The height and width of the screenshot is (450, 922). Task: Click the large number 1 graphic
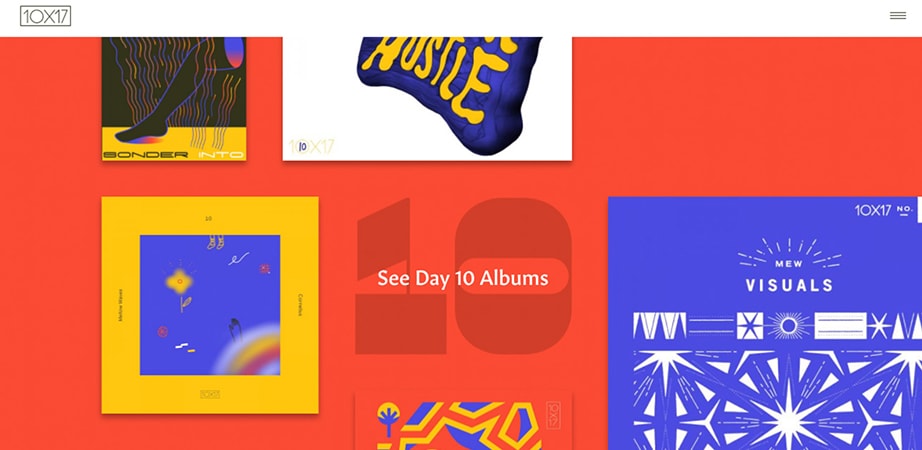(x=400, y=276)
